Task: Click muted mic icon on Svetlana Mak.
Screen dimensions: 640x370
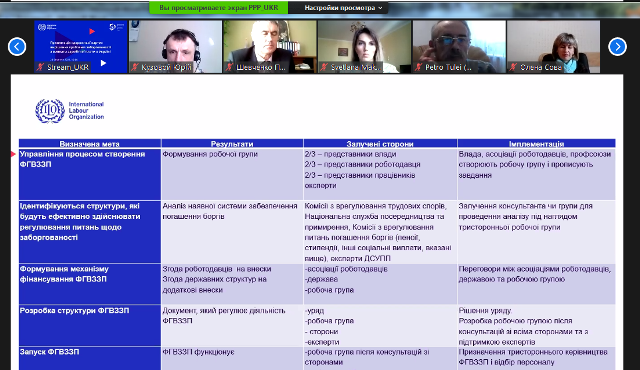Action: click(x=324, y=67)
